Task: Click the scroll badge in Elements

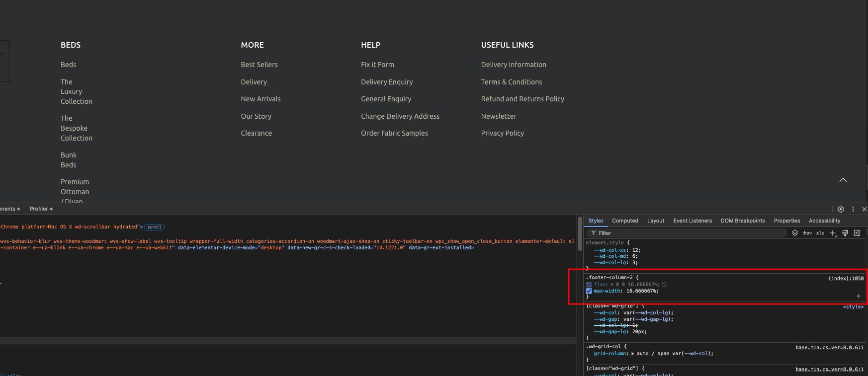Action: [x=154, y=227]
